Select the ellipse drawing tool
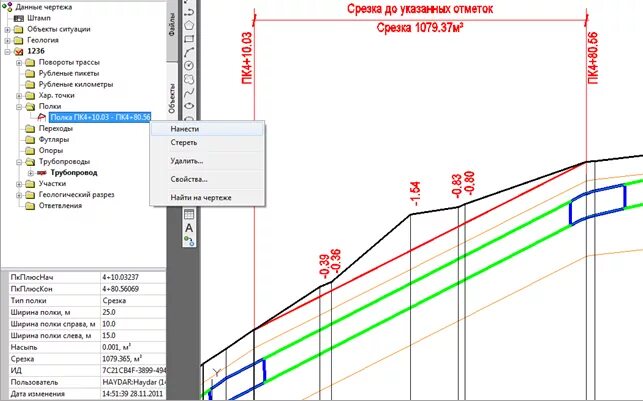Viewport: 643px width, 401px height. pyautogui.click(x=189, y=106)
